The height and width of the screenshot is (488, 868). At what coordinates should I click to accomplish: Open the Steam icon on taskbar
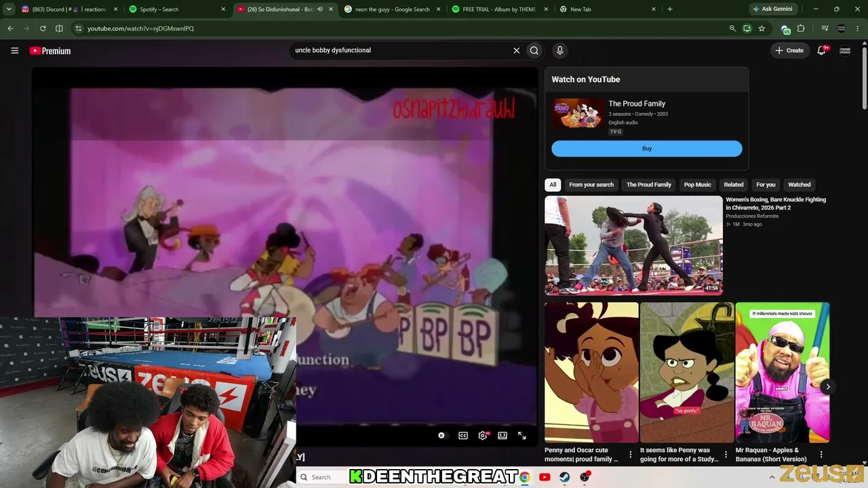pos(565,477)
